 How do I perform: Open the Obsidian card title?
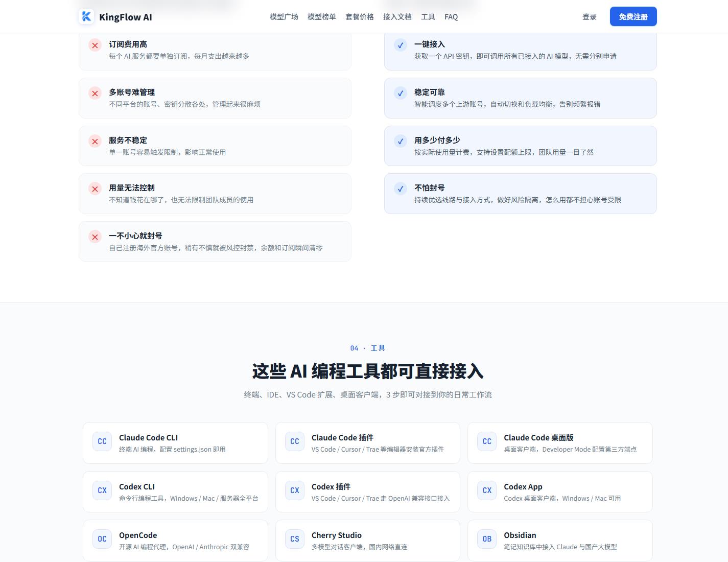pos(520,535)
